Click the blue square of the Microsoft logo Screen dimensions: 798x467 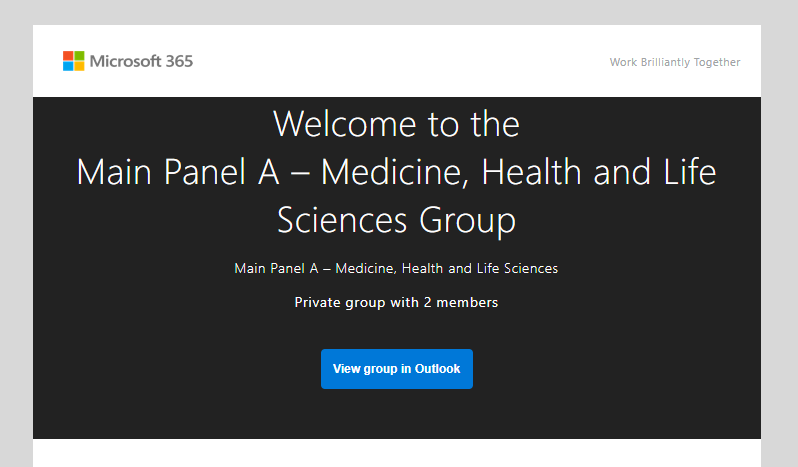coord(68,66)
